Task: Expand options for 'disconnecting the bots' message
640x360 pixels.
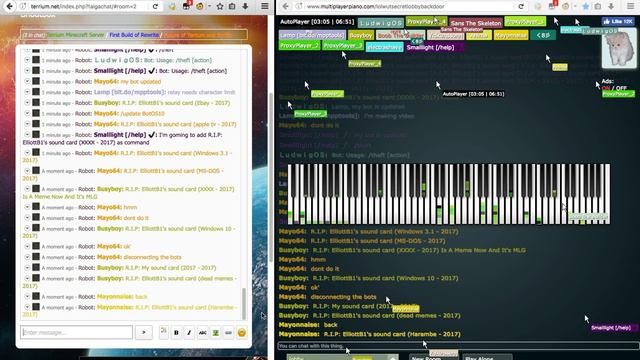Action: [x=27, y=257]
